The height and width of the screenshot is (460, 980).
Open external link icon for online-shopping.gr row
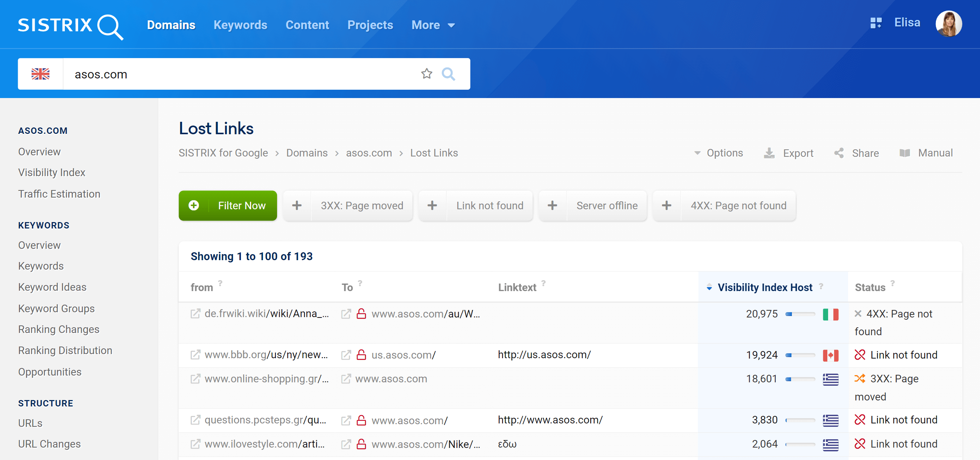point(195,379)
